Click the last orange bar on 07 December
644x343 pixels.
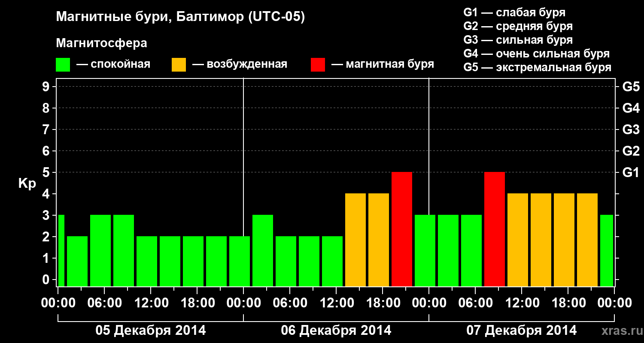click(587, 240)
